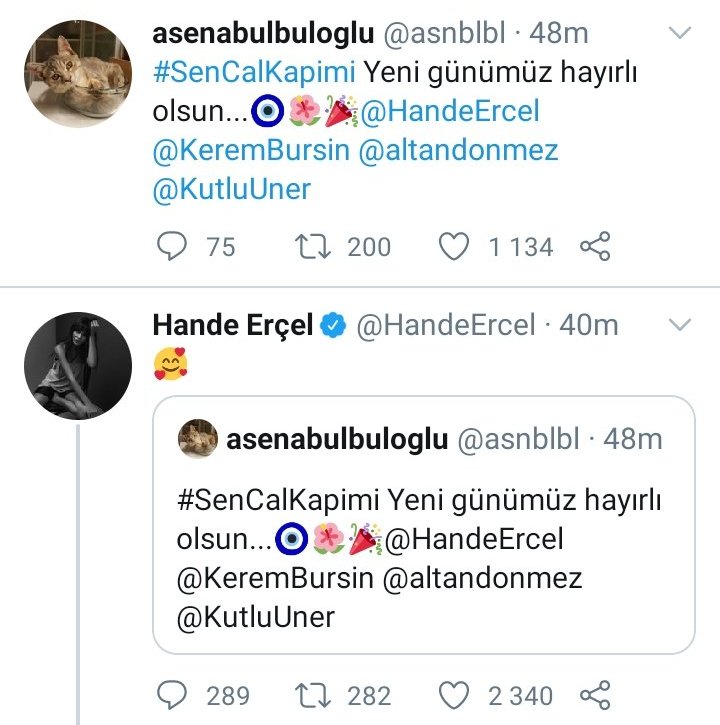Go to Hande Erçel's profile name
Image resolution: width=720 pixels, height=725 pixels.
click(233, 325)
